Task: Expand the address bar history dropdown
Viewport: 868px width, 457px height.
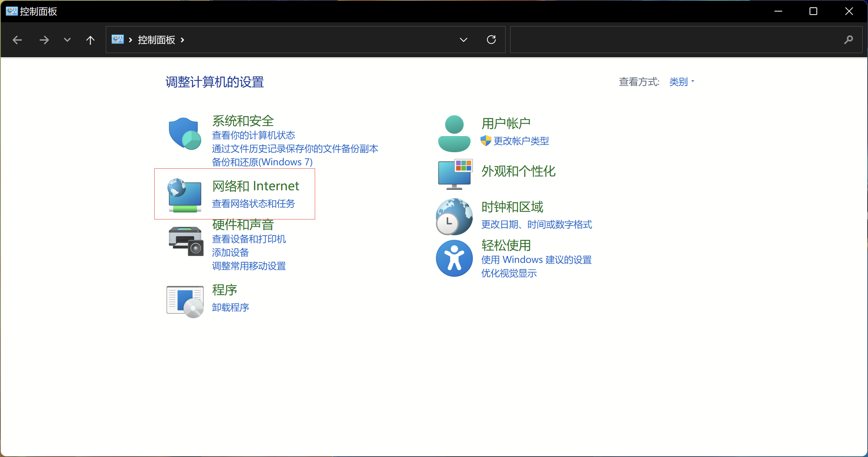Action: tap(463, 40)
